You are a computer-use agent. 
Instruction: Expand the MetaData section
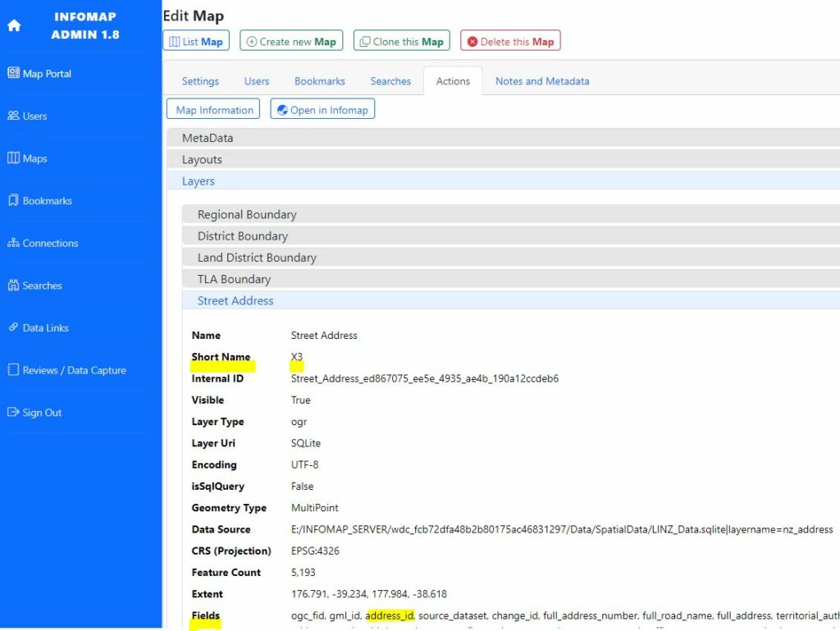pyautogui.click(x=208, y=138)
